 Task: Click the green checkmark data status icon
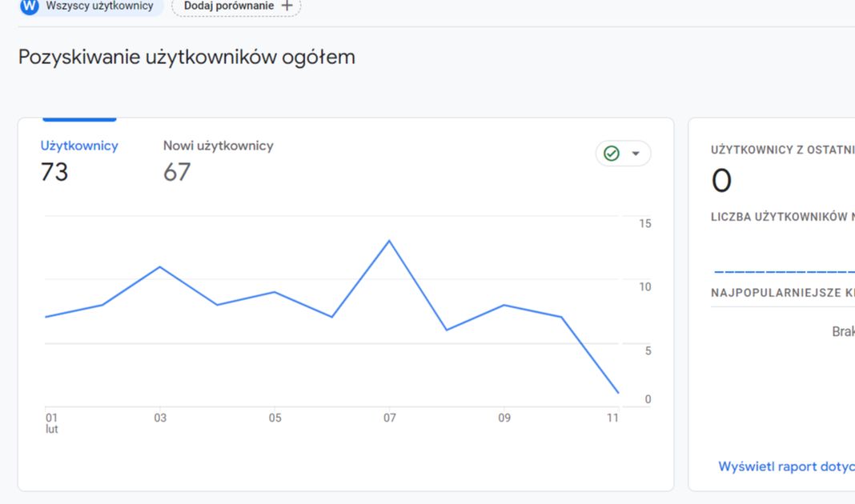click(612, 154)
